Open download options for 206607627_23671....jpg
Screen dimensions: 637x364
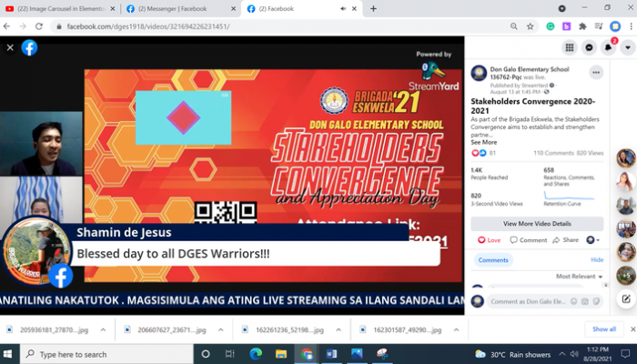pos(220,329)
